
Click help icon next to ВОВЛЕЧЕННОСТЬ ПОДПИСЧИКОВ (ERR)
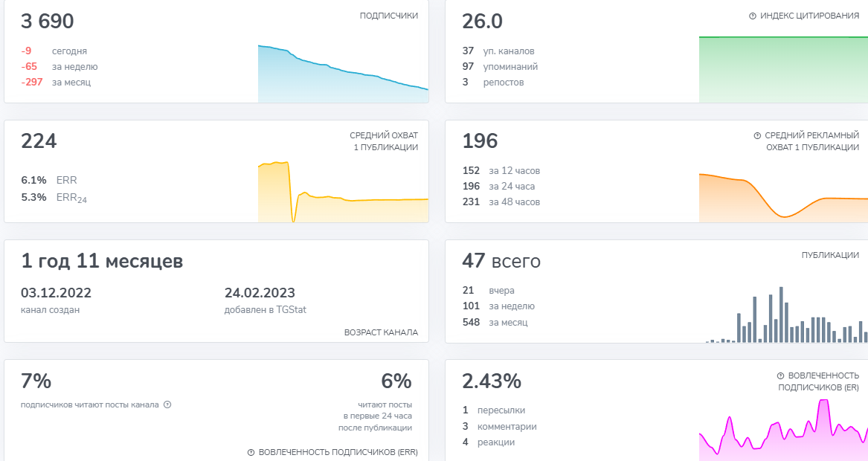251,452
